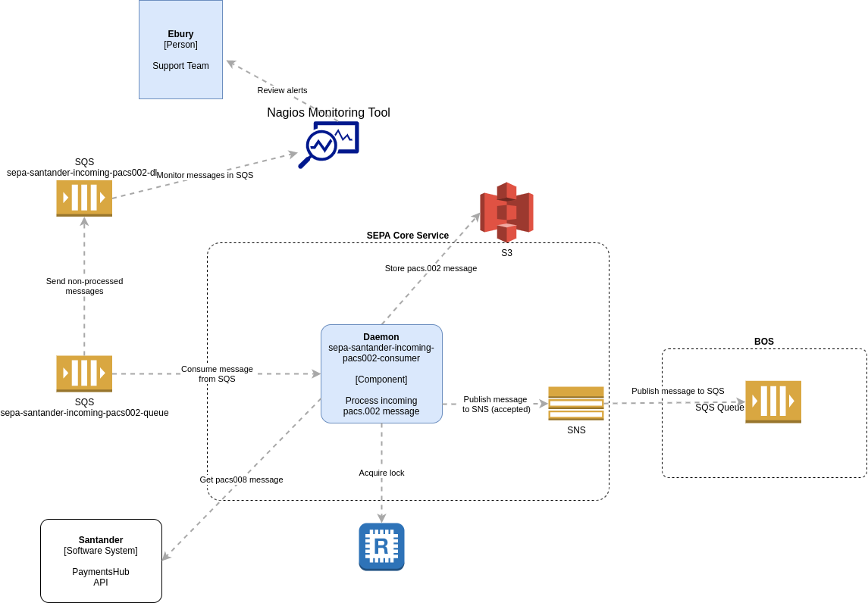Select the Ebury Support Team box
Viewport: 868px width, 603px height.
180,50
